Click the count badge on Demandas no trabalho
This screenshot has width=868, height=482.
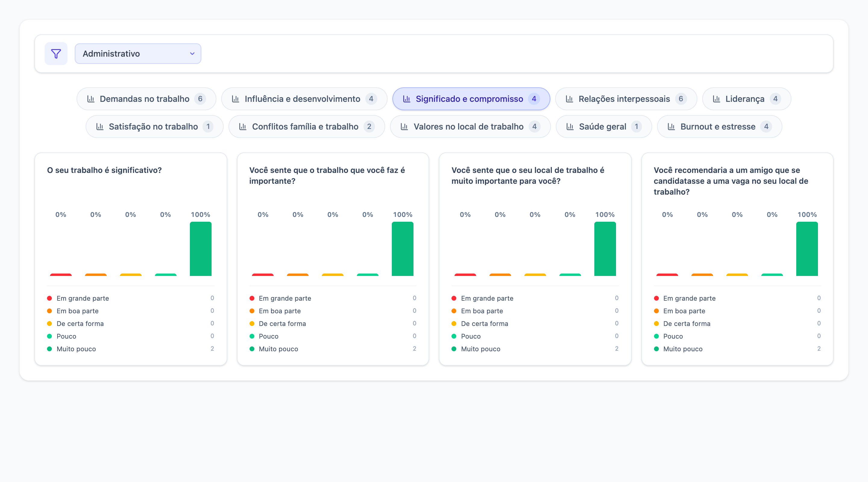tap(200, 99)
